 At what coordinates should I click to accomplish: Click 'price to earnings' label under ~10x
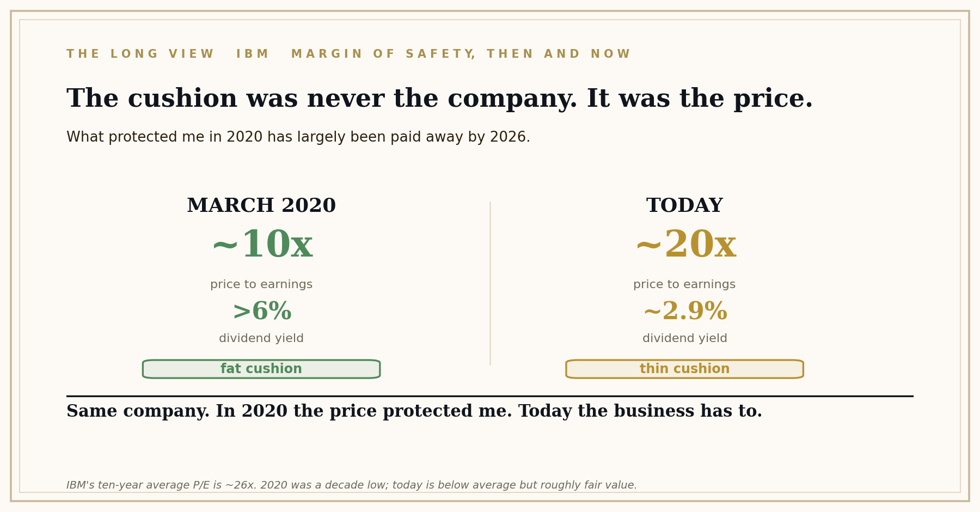(x=261, y=285)
